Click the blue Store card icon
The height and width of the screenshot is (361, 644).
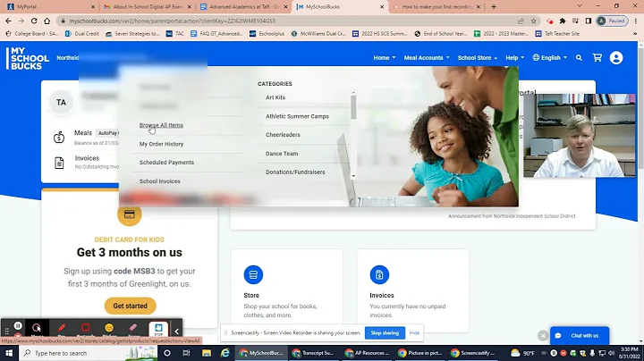coord(253,275)
